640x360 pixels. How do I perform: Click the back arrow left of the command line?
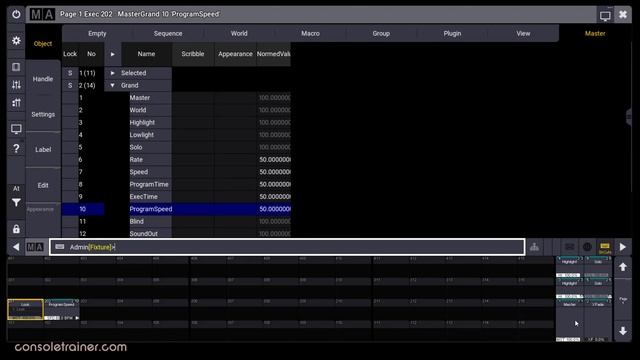16,247
